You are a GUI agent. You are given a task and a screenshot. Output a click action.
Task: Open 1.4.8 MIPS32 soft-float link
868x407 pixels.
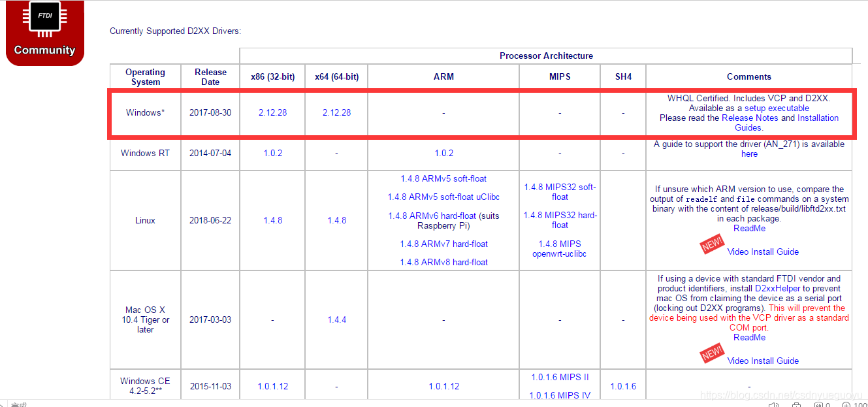[x=560, y=191]
